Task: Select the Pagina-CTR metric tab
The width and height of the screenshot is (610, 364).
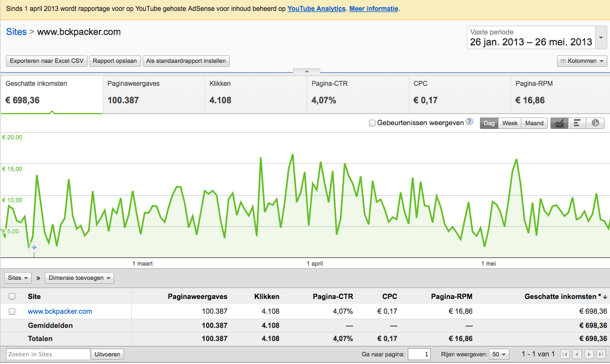Action: click(x=358, y=95)
